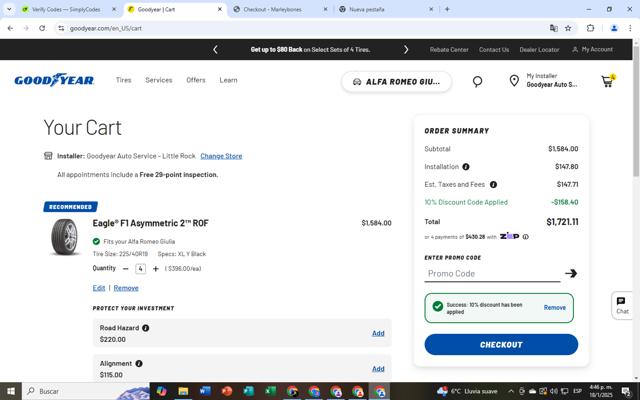640x400 pixels.
Task: Reload the page
Action: [x=42, y=28]
